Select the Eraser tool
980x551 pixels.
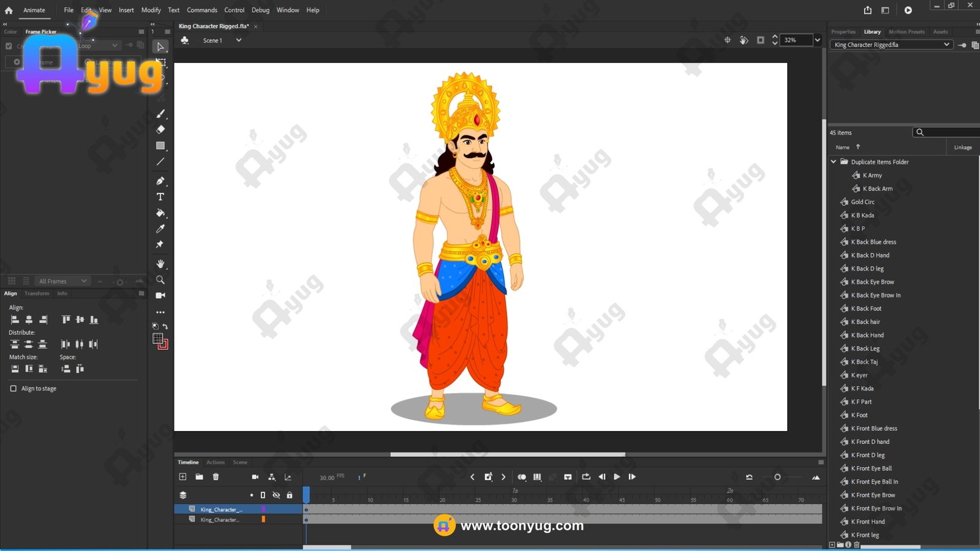[x=160, y=129]
